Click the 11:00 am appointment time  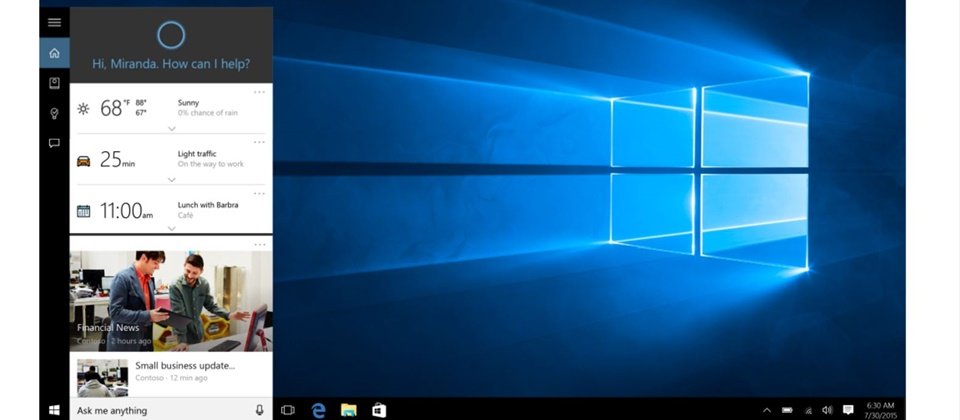click(127, 211)
